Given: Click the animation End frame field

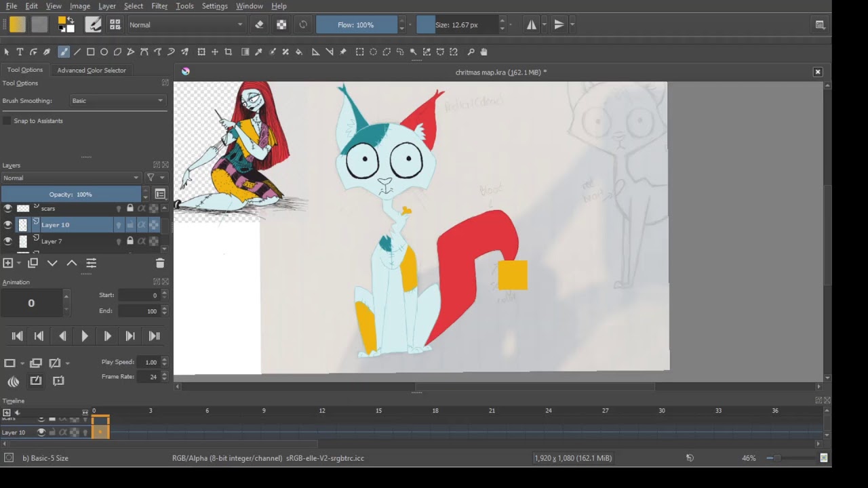Looking at the screenshot, I should [x=138, y=311].
